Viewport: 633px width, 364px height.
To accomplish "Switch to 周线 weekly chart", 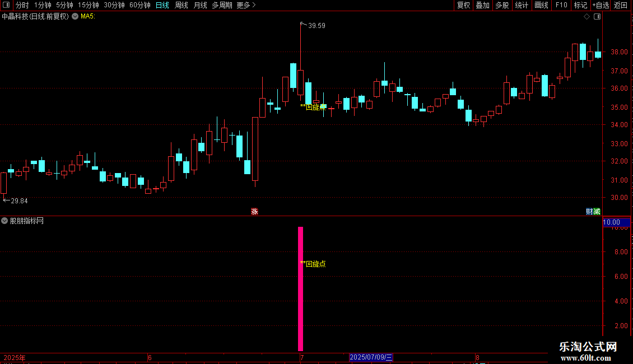I will 181,5.
